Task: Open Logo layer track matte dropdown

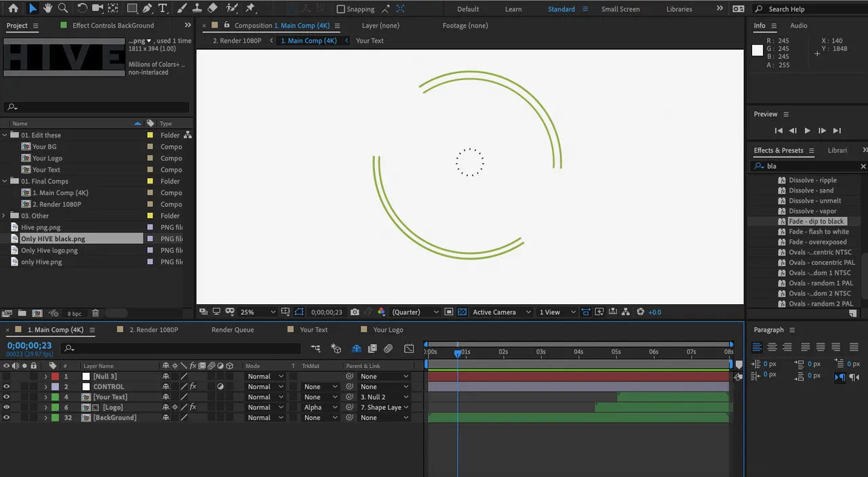Action: (320, 408)
